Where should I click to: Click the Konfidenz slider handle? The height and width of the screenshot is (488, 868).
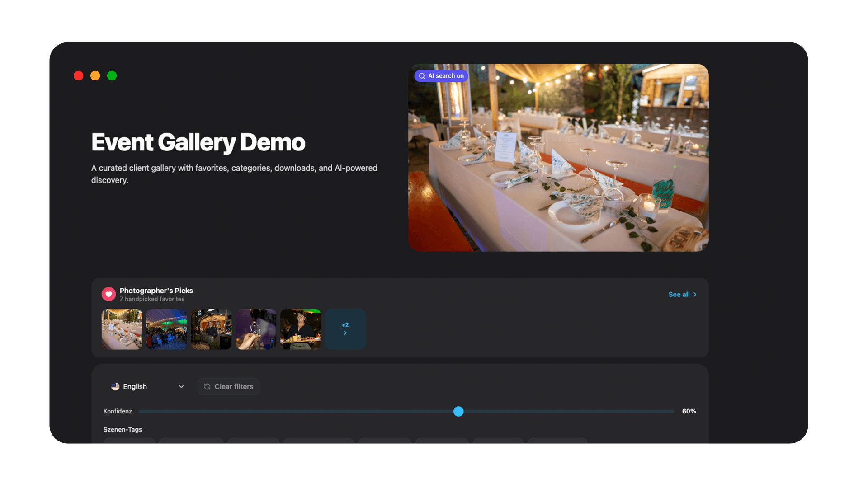pos(458,412)
